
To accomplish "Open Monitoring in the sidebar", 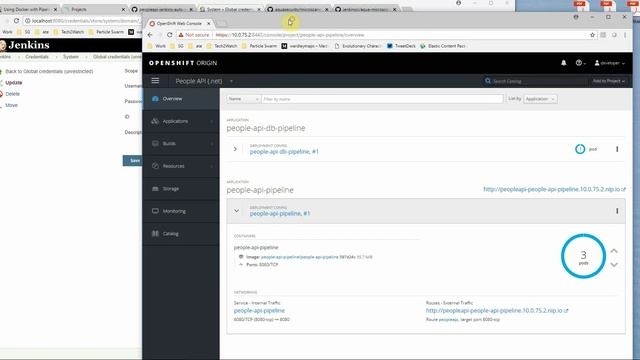I will tap(181, 211).
